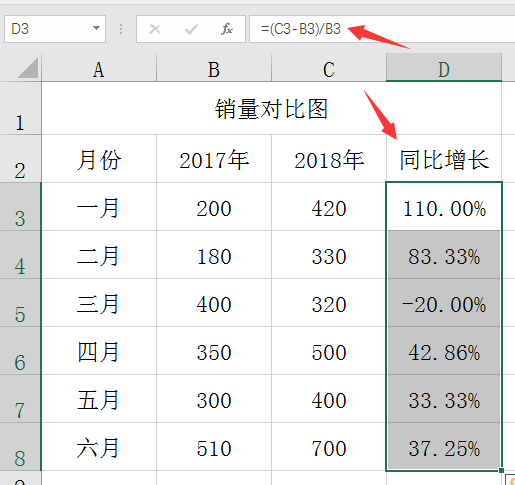
Task: Select the 83.33% growth cell
Action: [x=444, y=254]
